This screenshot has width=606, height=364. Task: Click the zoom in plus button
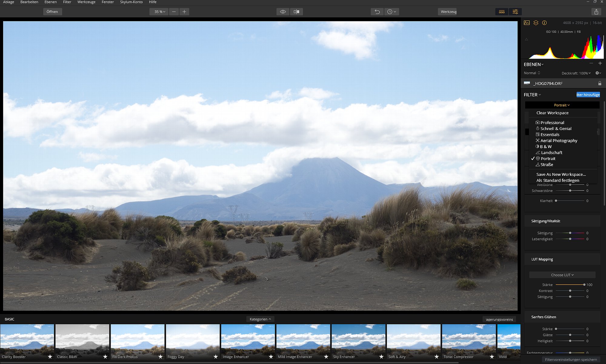point(184,12)
